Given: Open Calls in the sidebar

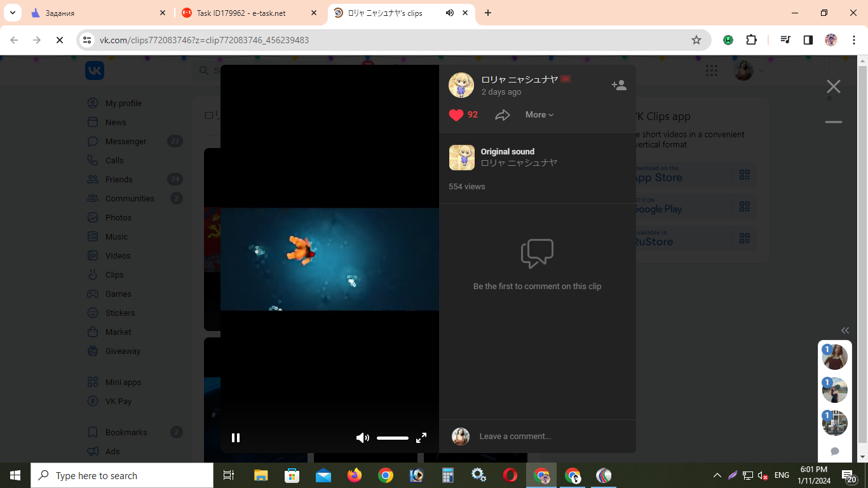Looking at the screenshot, I should pyautogui.click(x=114, y=160).
